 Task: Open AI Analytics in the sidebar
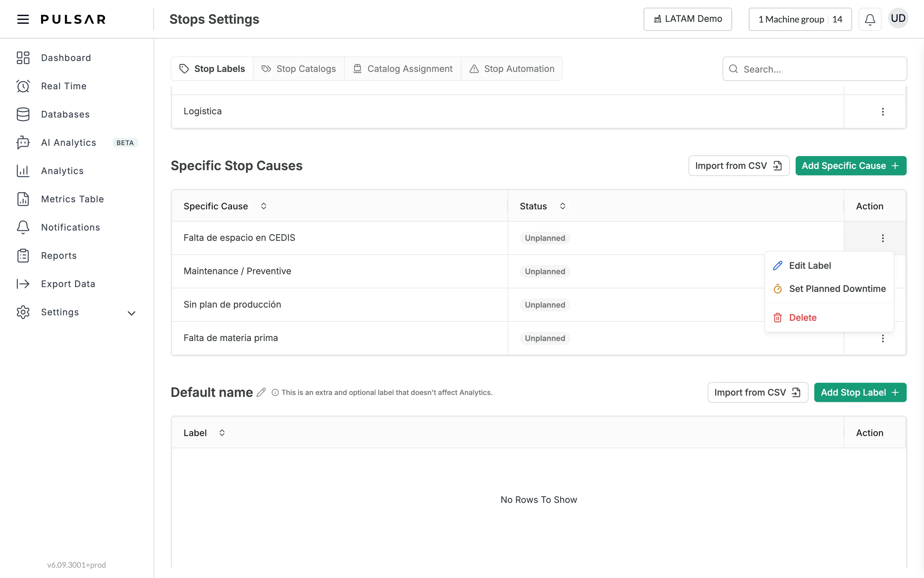[x=68, y=143]
